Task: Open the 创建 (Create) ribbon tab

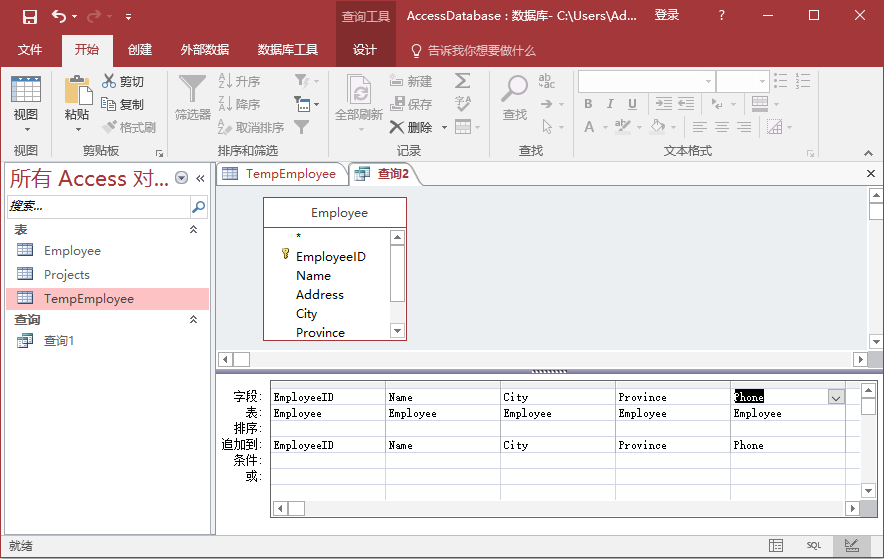Action: click(139, 50)
